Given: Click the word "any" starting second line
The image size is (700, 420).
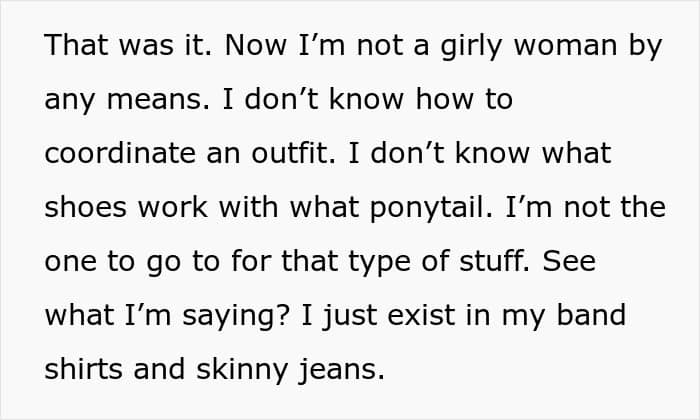Looking at the screenshot, I should pyautogui.click(x=70, y=101).
